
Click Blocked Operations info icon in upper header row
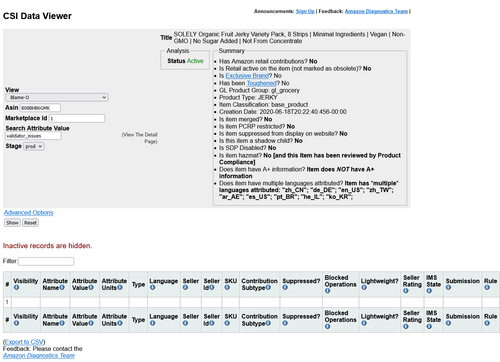pos(328,291)
